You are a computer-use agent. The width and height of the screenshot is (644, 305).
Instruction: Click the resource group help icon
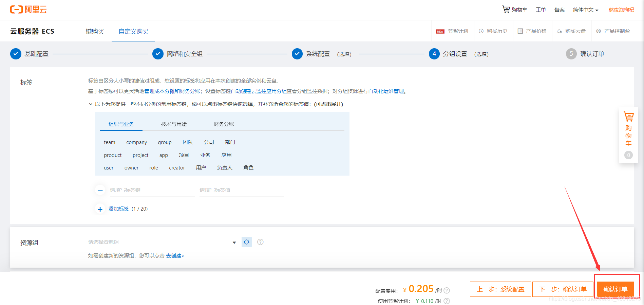(260, 242)
